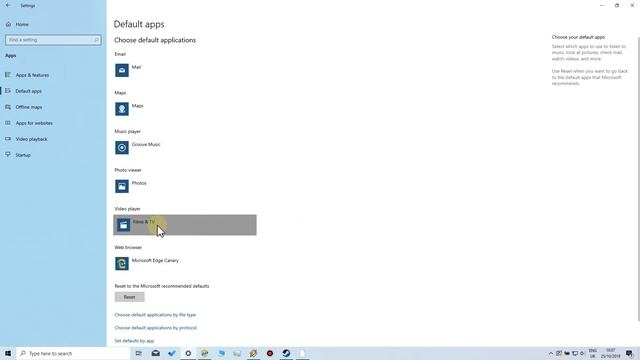Open the blank document taskbar app
The height and width of the screenshot is (360, 640).
coord(302,353)
